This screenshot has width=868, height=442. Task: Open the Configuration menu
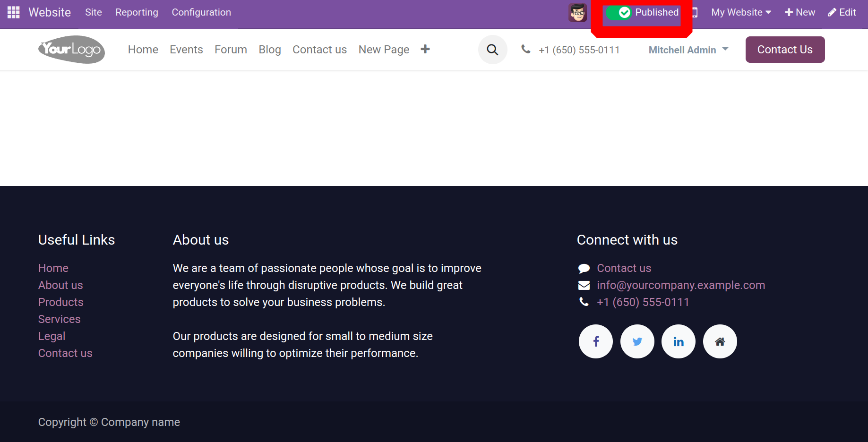pyautogui.click(x=201, y=12)
